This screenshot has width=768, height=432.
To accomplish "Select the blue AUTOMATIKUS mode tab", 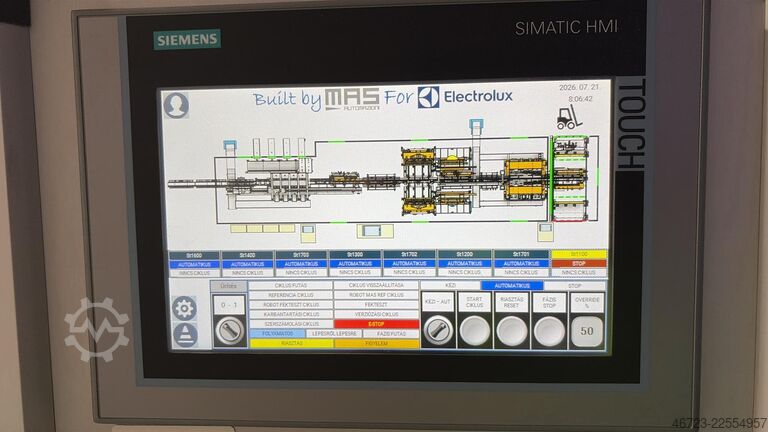I will tap(512, 286).
